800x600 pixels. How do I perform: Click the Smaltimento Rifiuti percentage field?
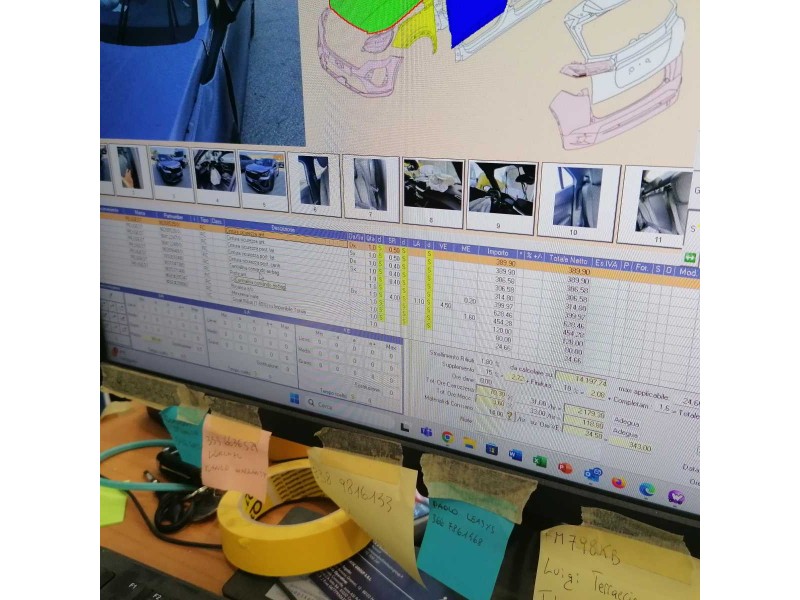487,363
